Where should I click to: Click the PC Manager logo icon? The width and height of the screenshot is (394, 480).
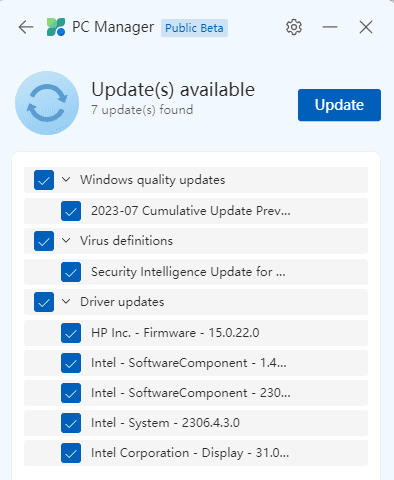point(56,27)
